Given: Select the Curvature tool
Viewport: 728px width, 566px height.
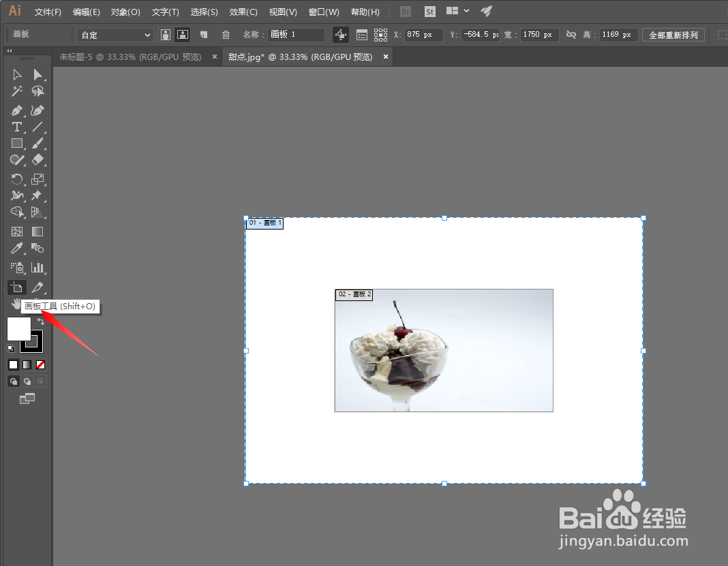Looking at the screenshot, I should pyautogui.click(x=37, y=110).
